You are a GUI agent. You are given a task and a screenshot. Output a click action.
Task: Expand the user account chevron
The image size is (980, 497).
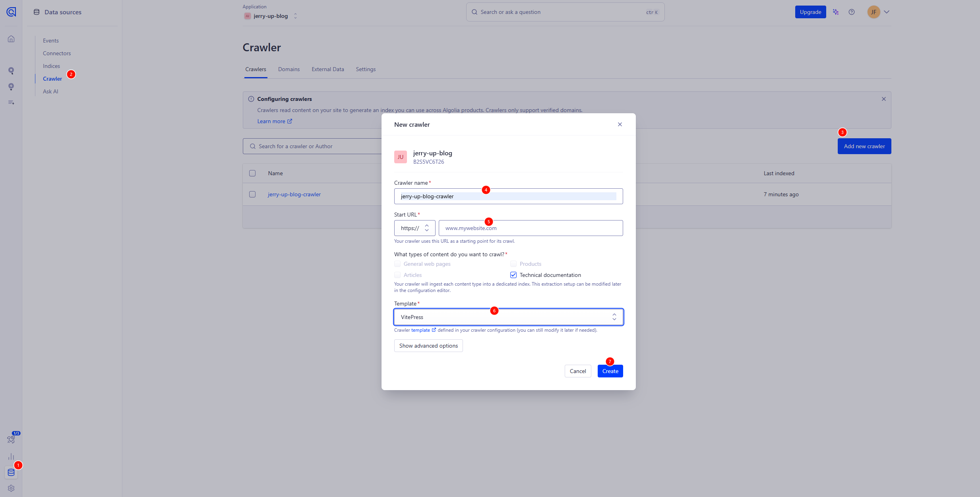(887, 12)
